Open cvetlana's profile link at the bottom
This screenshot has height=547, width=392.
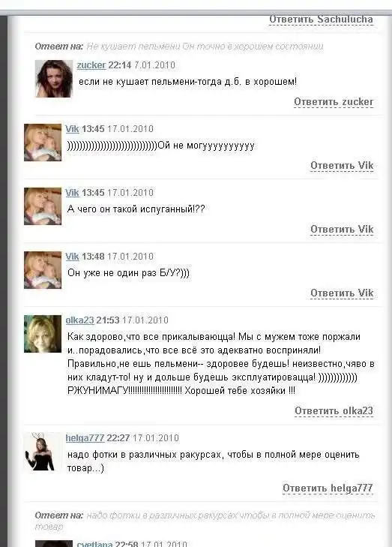[94, 544]
